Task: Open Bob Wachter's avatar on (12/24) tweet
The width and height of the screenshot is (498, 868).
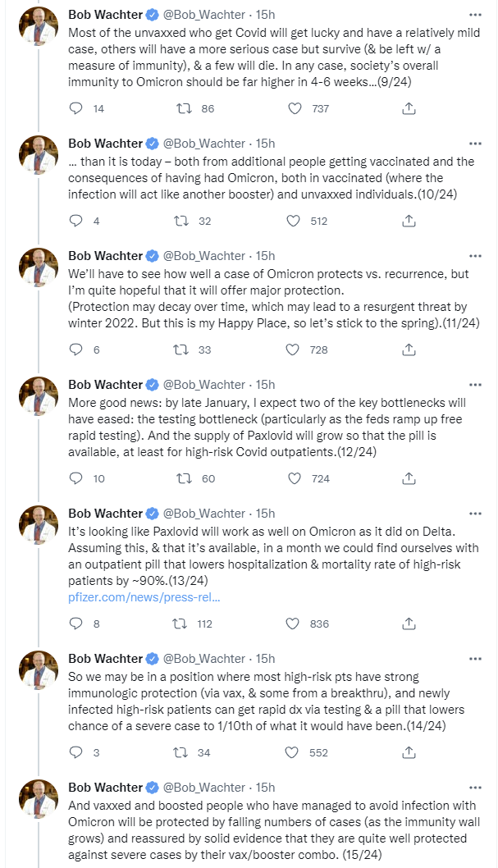Action: pyautogui.click(x=39, y=397)
